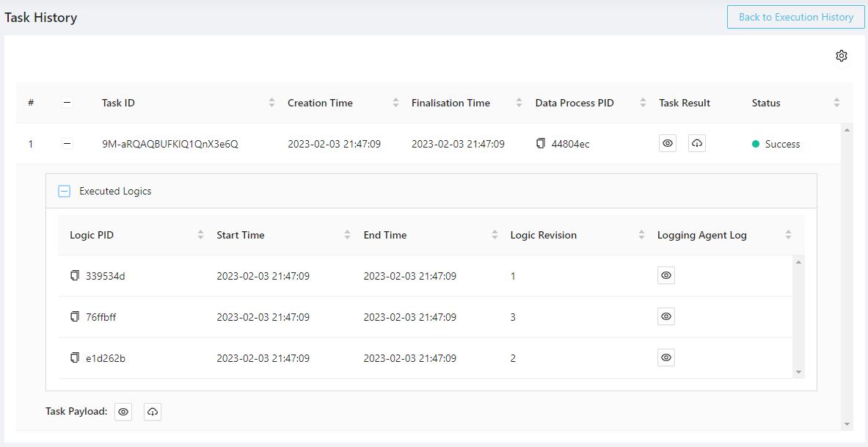
Task: View Logging Agent Log for e1d262b
Action: point(666,358)
